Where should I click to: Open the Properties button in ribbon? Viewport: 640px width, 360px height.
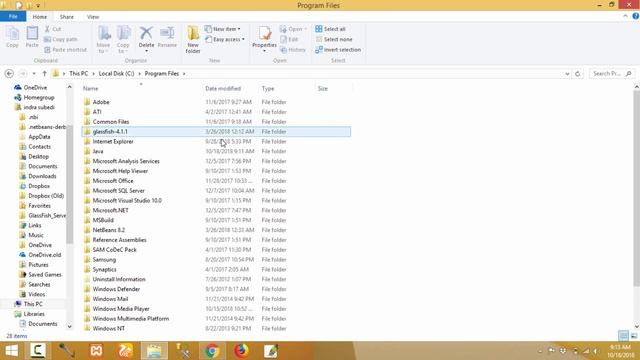tap(264, 40)
